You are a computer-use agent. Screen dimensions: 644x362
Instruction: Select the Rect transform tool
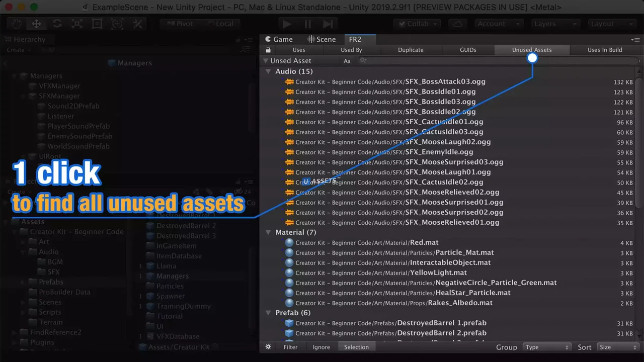point(97,24)
